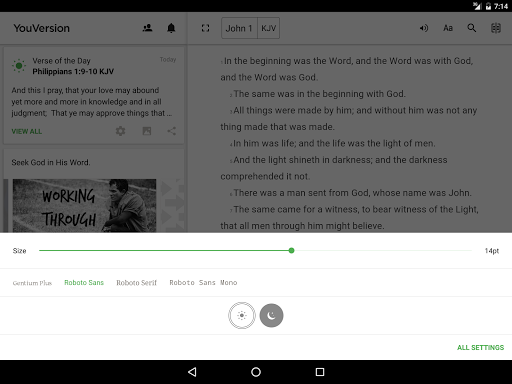
Task: Select the Gentium Plus font
Action: [32, 283]
